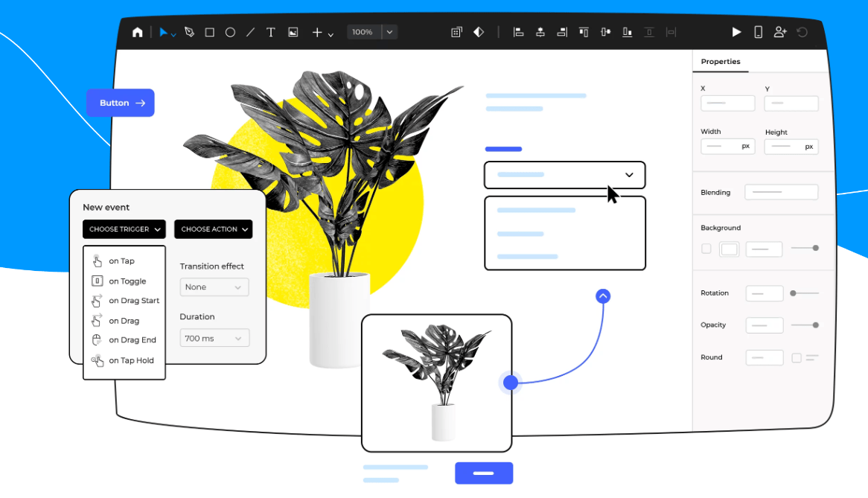This screenshot has height=498, width=868.
Task: Expand the Transition effect None dropdown
Action: pos(214,287)
